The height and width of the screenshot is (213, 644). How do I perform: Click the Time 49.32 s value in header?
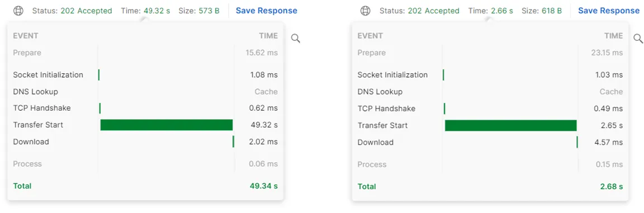(157, 11)
